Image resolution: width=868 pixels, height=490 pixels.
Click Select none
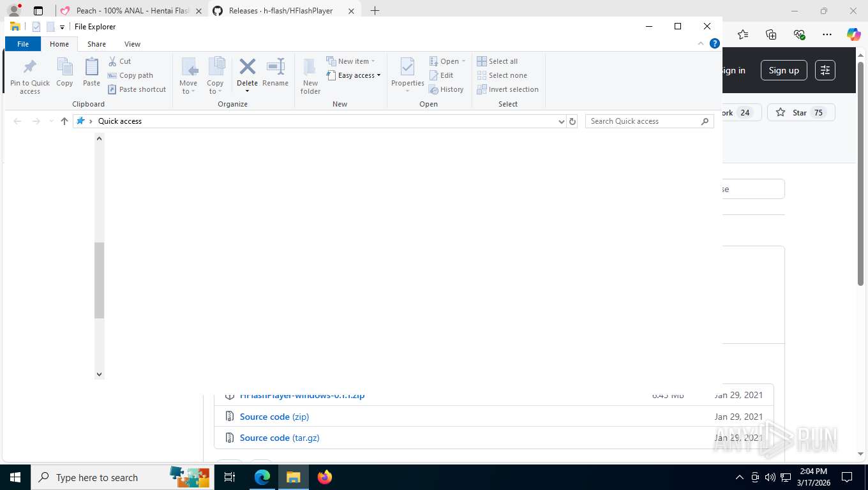coord(502,75)
